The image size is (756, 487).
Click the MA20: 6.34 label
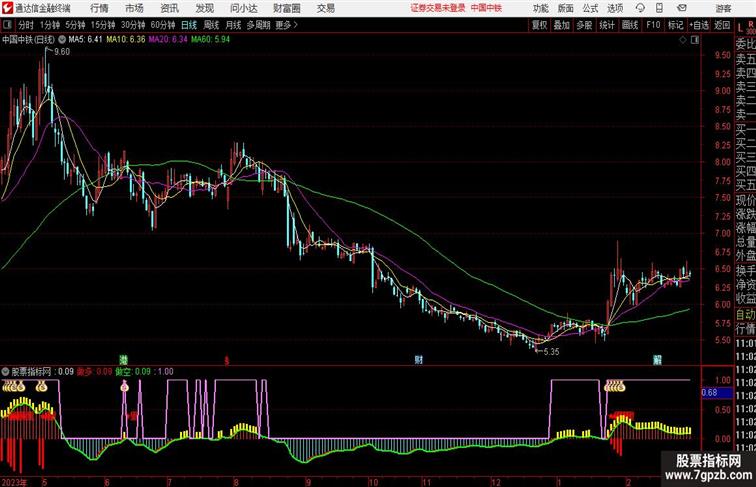coord(168,40)
